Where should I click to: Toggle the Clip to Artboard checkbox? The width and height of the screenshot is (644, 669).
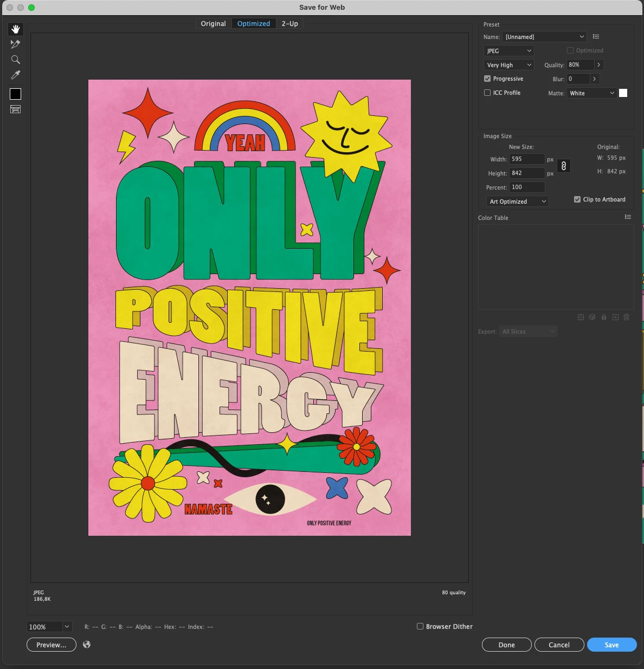577,199
